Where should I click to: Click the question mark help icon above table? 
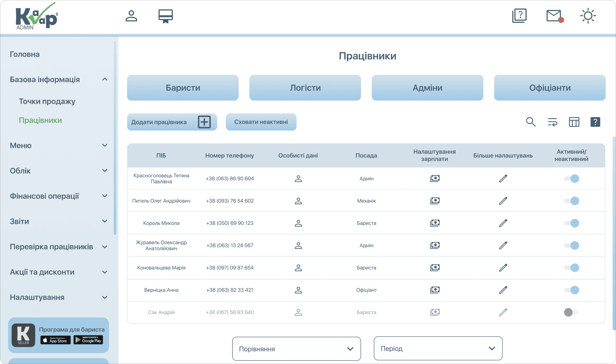pos(595,122)
